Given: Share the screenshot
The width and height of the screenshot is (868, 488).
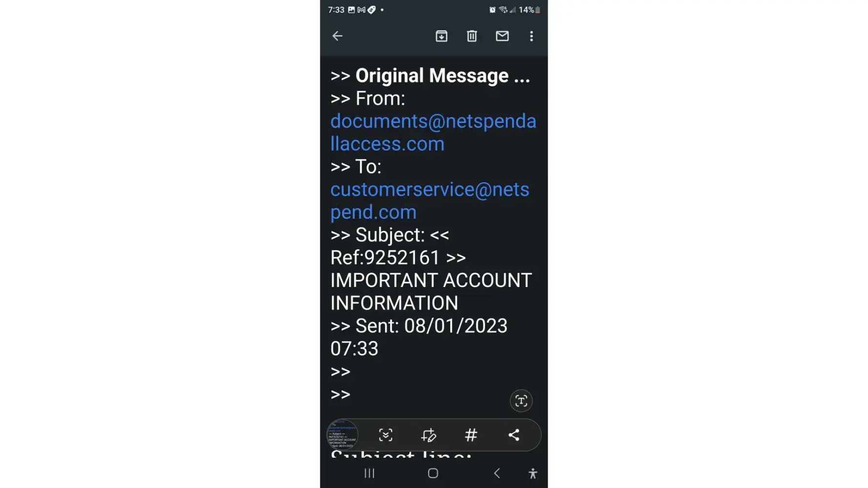Looking at the screenshot, I should [514, 435].
